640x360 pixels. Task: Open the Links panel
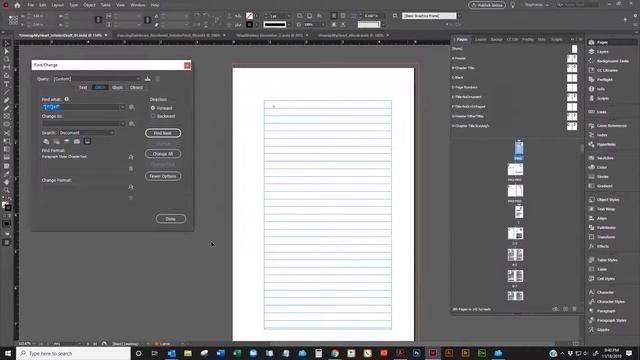601,112
